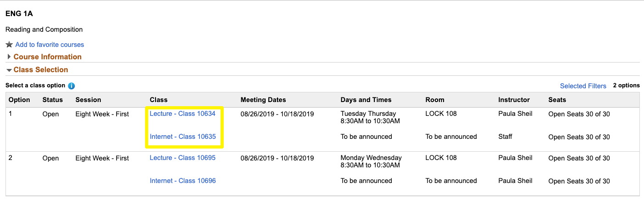Viewport: 644px width, 200px height.
Task: Open Lecture - Class 10634
Action: coord(183,114)
